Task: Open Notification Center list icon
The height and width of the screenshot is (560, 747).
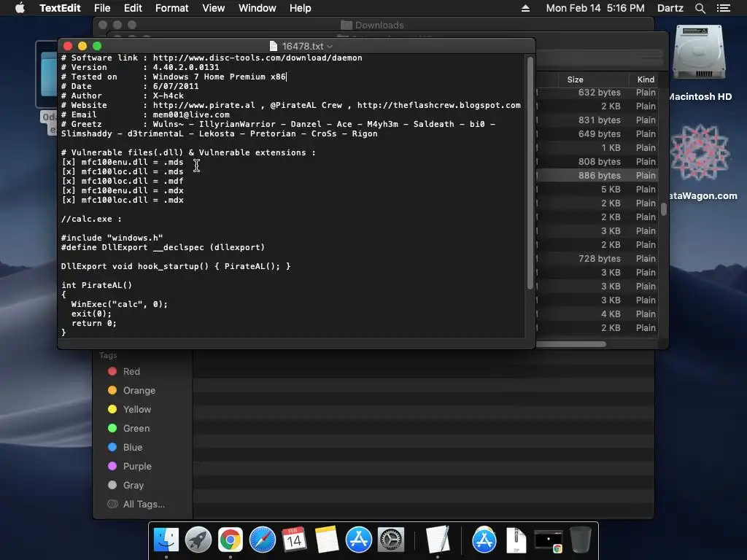Action: click(x=724, y=8)
